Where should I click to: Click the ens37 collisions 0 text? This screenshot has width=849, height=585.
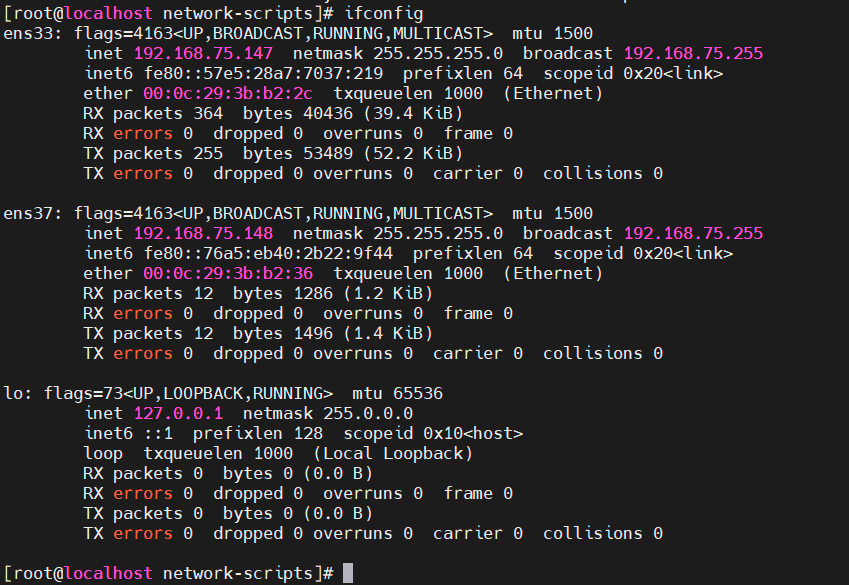(603, 353)
